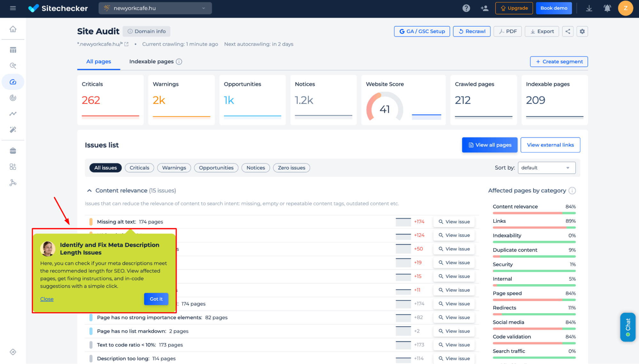Open the Competitors analysis icon
The height and width of the screenshot is (364, 639).
tap(13, 182)
